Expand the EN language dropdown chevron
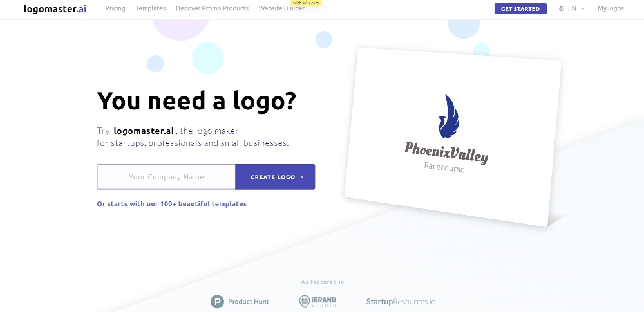The width and height of the screenshot is (644, 312). click(583, 8)
